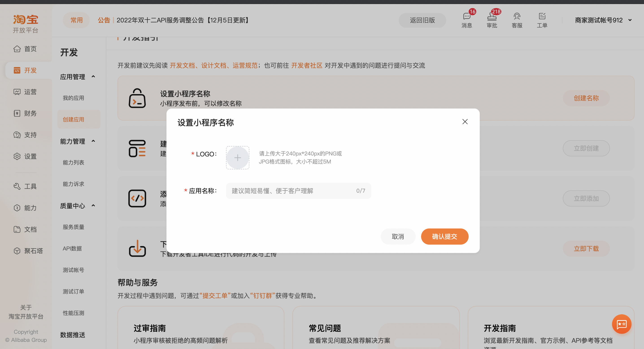The height and width of the screenshot is (349, 644).
Task: Select 能力列表 in the submenu
Action: coord(73,162)
